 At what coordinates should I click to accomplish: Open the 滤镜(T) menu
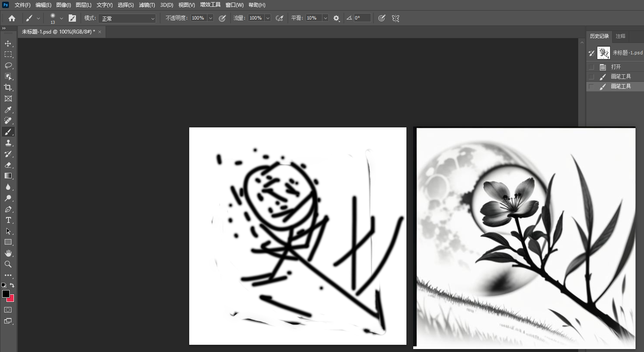(x=147, y=5)
